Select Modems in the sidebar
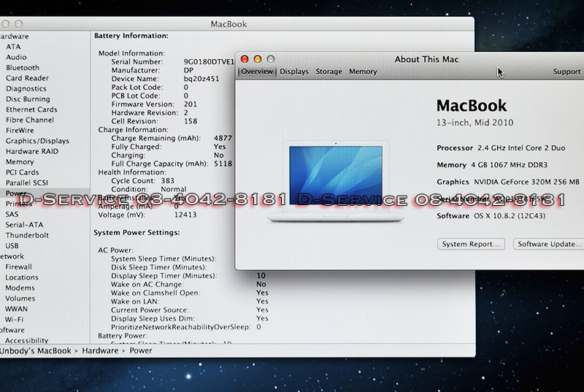Viewport: 584px width, 392px height. [20, 288]
